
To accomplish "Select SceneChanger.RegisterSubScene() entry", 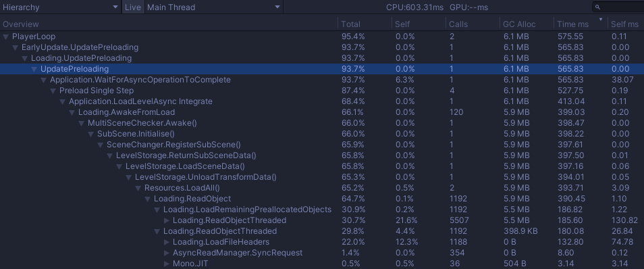I will tap(173, 145).
